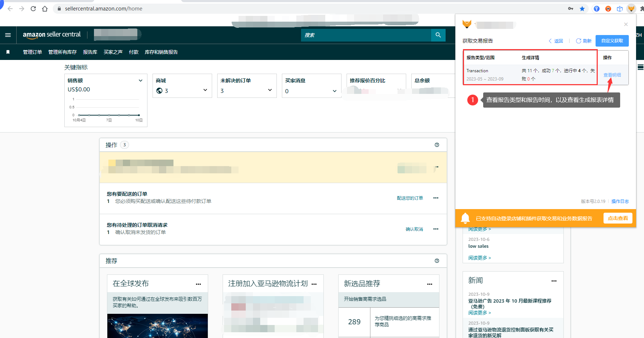Screen dimensions: 644x338
Task: Open the blue keyhole extension icon
Action: pos(597,9)
